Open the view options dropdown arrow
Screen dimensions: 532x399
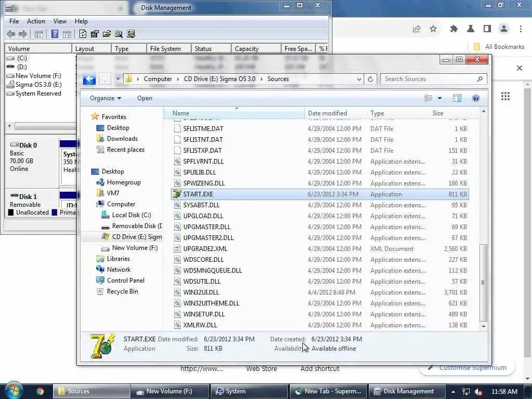click(440, 98)
